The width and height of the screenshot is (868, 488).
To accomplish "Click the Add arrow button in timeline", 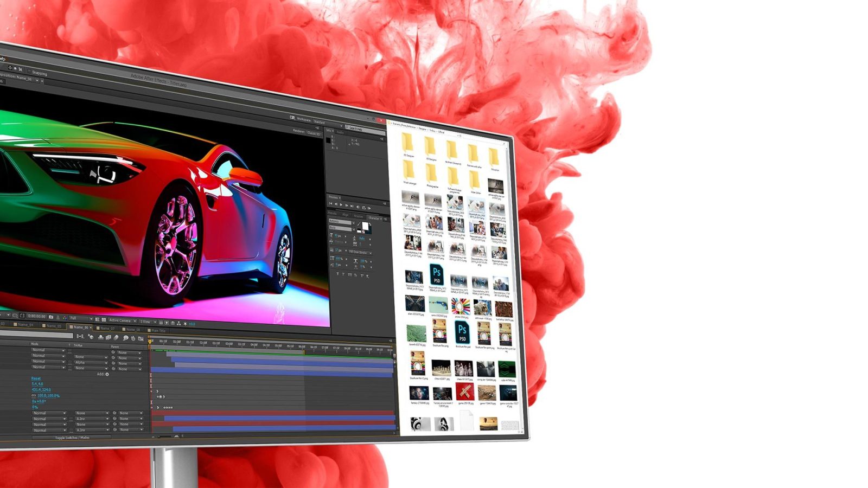I will 107,374.
